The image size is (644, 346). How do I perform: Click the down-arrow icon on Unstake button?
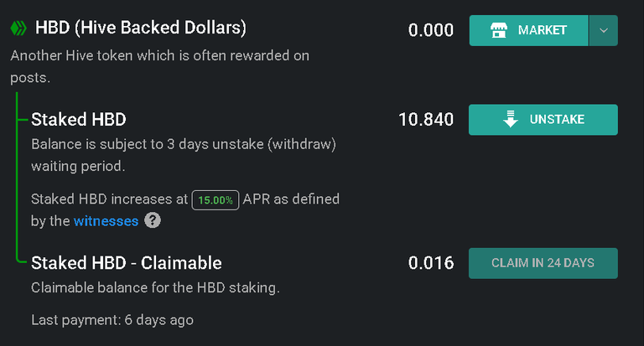tap(511, 119)
